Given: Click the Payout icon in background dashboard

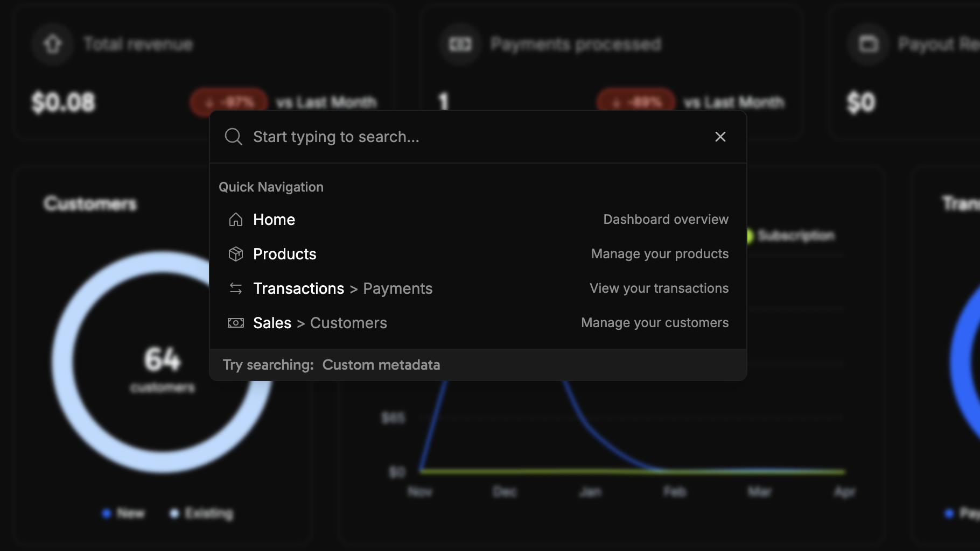Looking at the screenshot, I should pyautogui.click(x=868, y=44).
